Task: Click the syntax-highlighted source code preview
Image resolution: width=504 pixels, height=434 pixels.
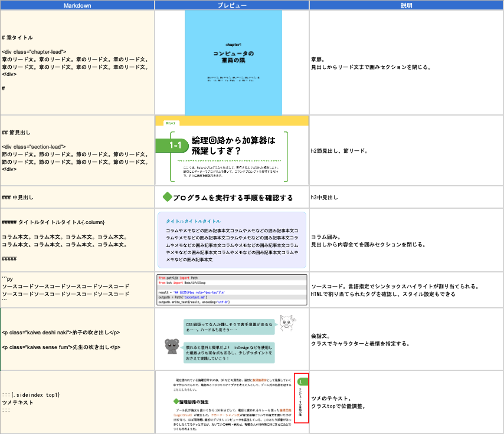Action: 231,290
